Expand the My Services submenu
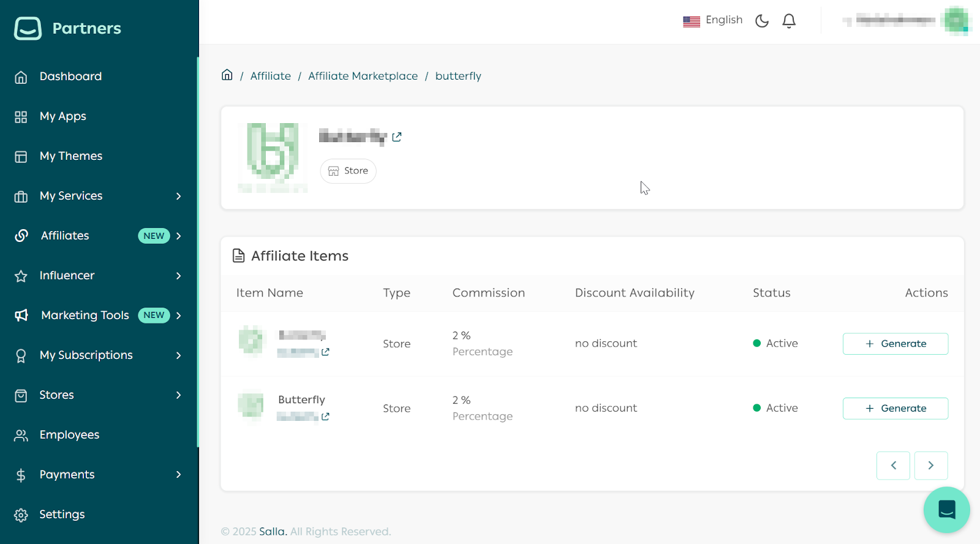The height and width of the screenshot is (544, 980). tap(178, 196)
